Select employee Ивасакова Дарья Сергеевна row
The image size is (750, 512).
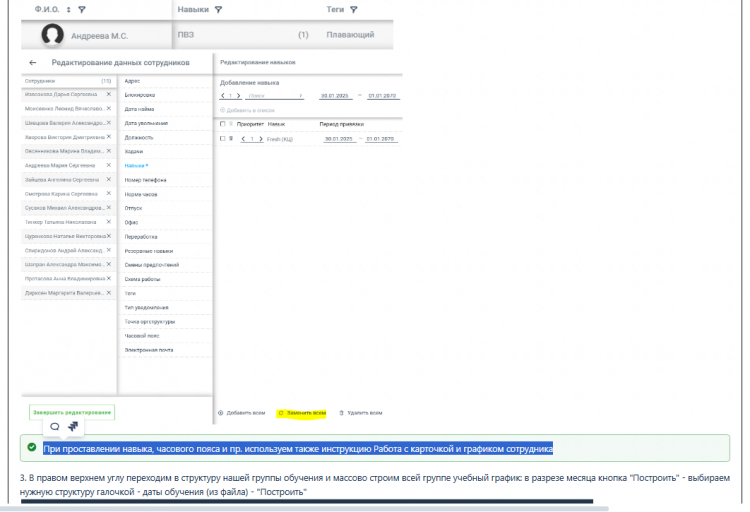click(x=69, y=94)
